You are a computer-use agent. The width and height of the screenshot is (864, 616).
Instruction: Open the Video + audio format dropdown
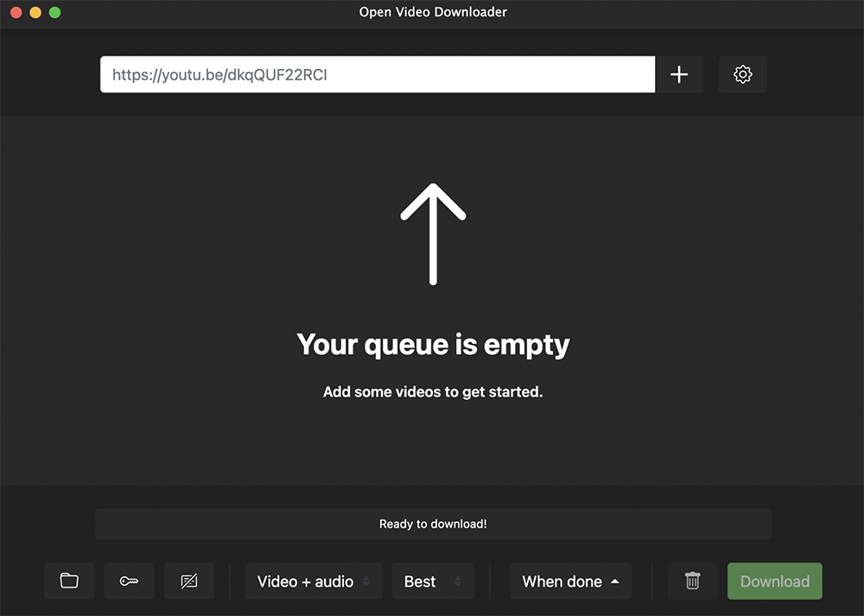pyautogui.click(x=314, y=581)
